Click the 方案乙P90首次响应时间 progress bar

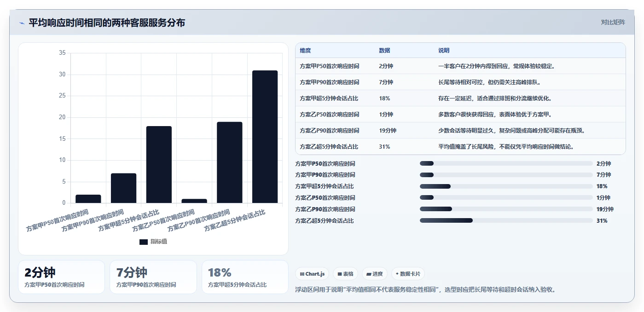pos(506,209)
